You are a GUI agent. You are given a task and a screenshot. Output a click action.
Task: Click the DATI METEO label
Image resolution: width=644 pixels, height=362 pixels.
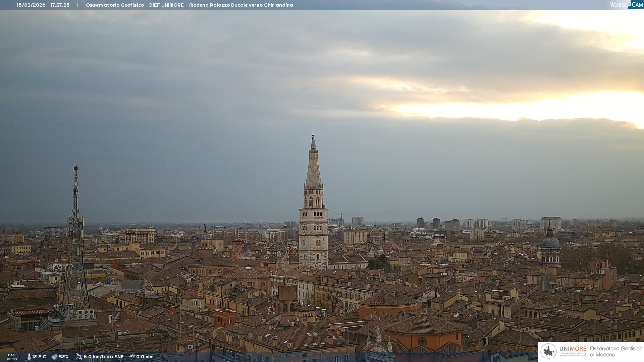tap(12, 357)
